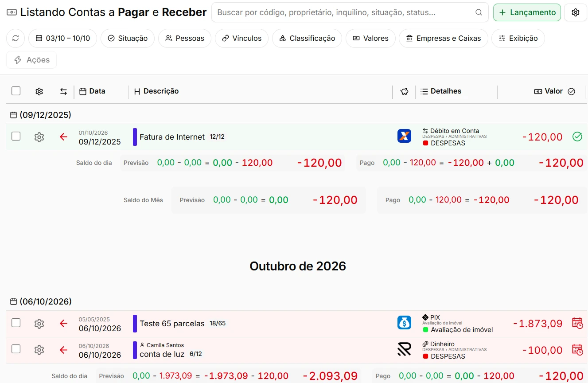The width and height of the screenshot is (588, 383).
Task: Open the 03/10 – 10/10 date filter
Action: (x=62, y=38)
